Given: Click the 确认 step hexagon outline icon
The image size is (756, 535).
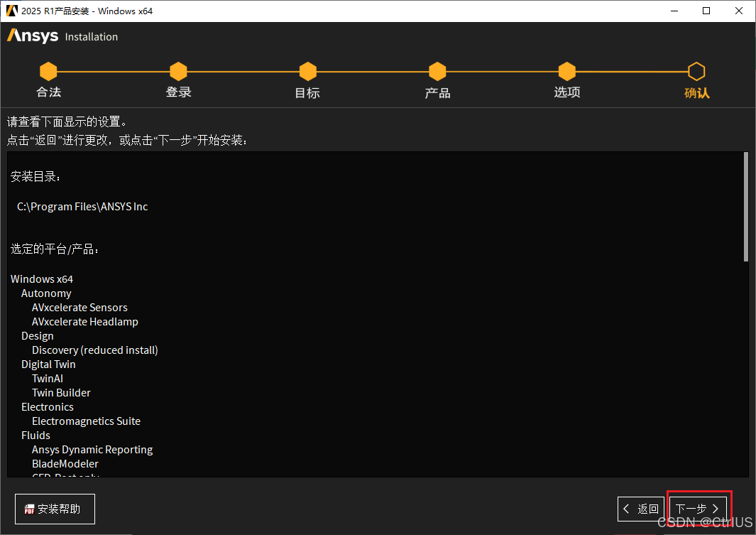Looking at the screenshot, I should (x=696, y=71).
